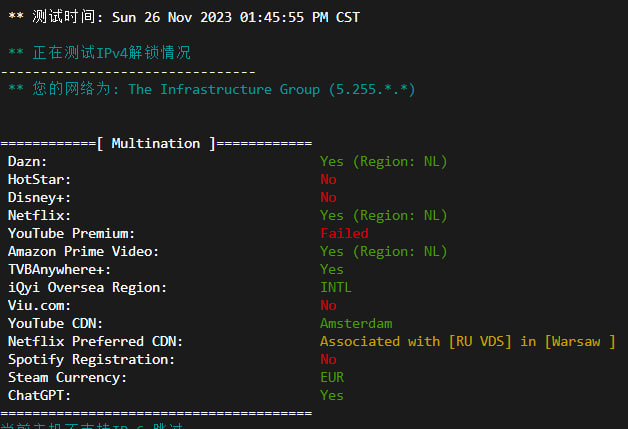
Task: Select the Amazon Prime Video label
Action: coord(83,251)
